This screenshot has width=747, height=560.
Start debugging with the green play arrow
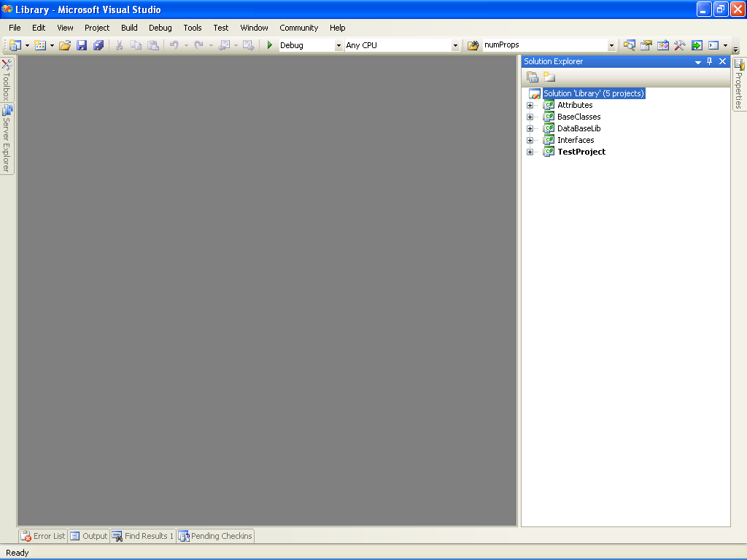click(x=270, y=45)
